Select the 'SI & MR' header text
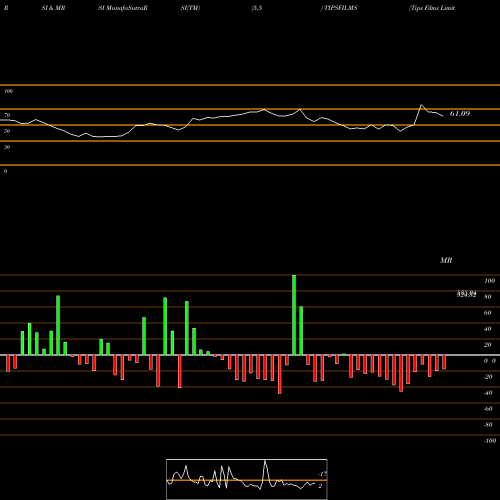Screen dimensions: 500x500 53,8
